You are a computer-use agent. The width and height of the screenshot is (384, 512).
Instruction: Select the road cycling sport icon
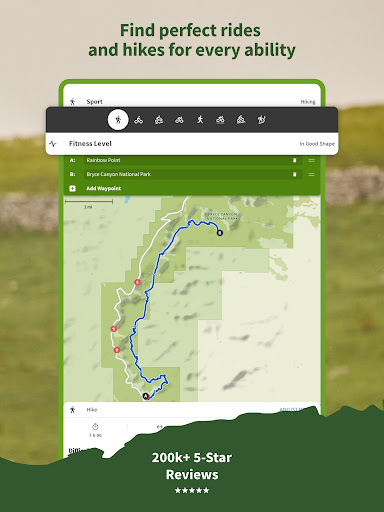179,120
